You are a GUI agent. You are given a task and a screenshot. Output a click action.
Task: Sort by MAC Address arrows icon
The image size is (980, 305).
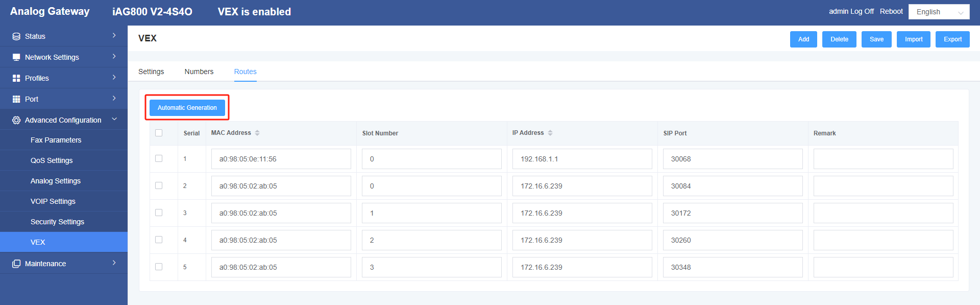click(257, 133)
